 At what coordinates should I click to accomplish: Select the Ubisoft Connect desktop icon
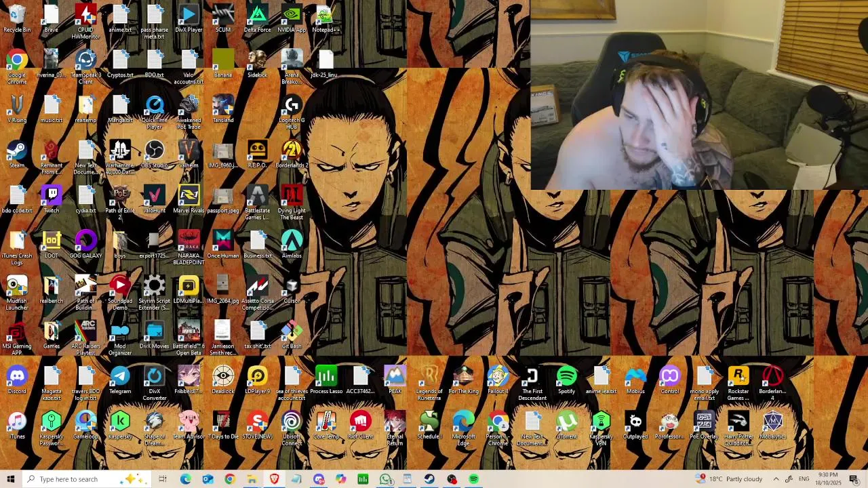tap(292, 428)
